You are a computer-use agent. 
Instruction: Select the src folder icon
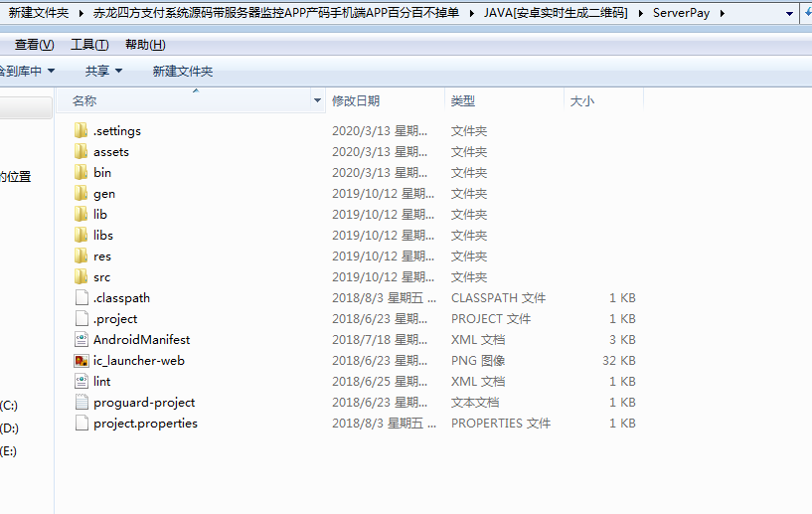81,276
